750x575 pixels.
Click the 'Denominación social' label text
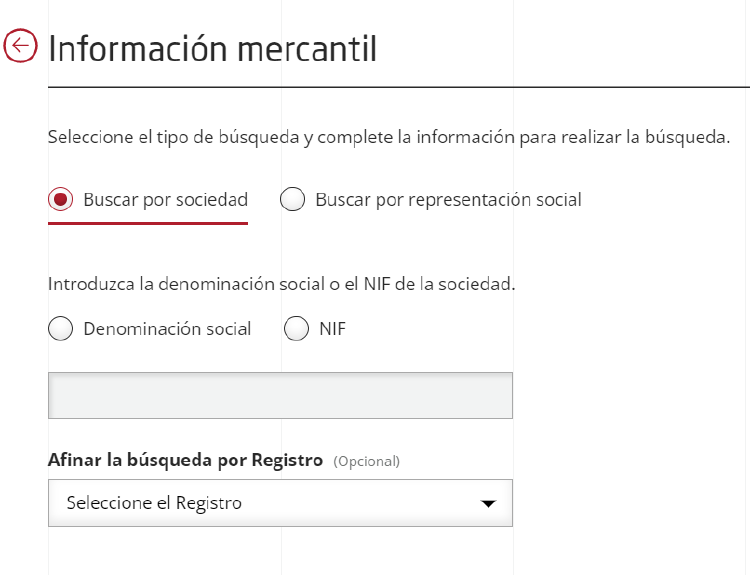[167, 329]
